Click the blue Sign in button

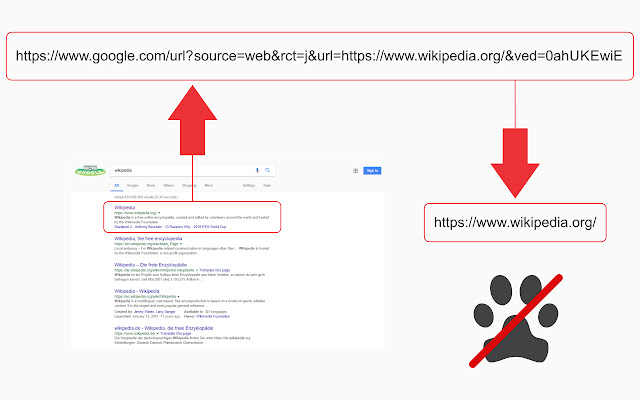(x=372, y=171)
